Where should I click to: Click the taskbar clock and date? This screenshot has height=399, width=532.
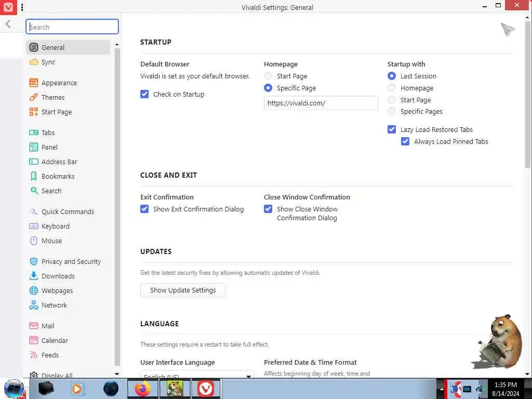coord(506,389)
